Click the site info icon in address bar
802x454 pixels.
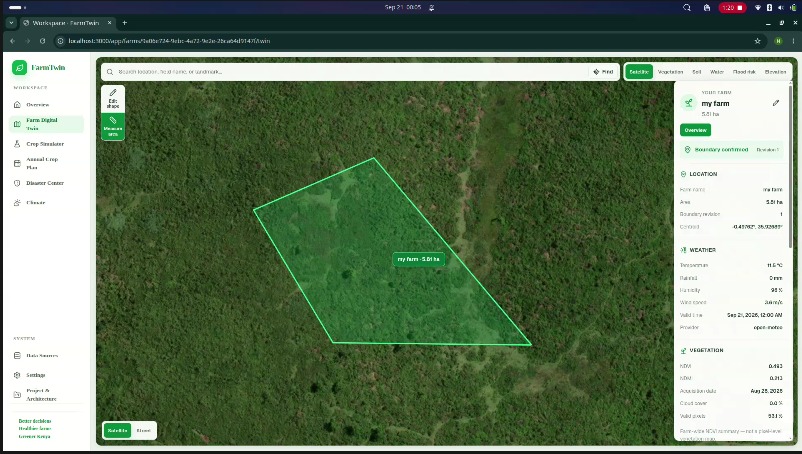pos(60,41)
